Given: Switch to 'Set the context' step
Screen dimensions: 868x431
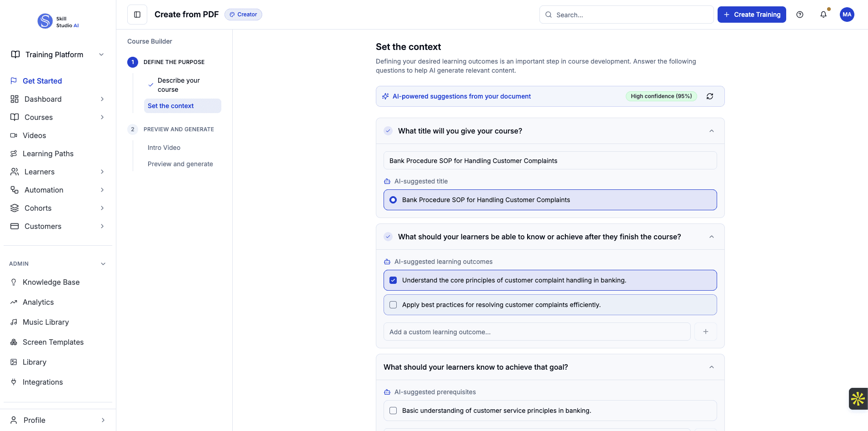Looking at the screenshot, I should pos(170,105).
